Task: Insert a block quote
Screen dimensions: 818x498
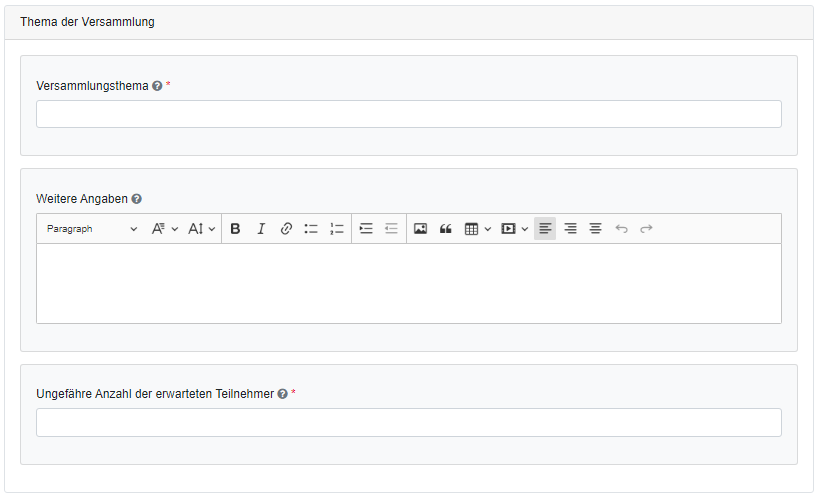Action: (x=446, y=229)
